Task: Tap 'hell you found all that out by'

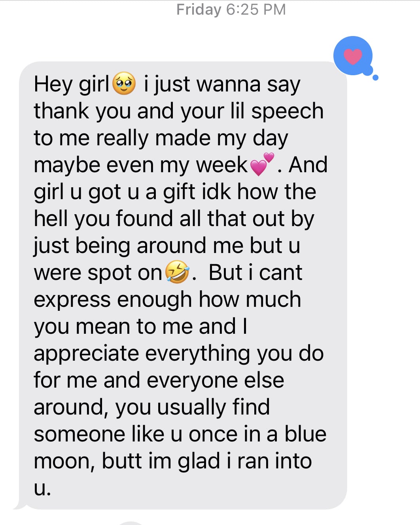Action: coord(174,219)
